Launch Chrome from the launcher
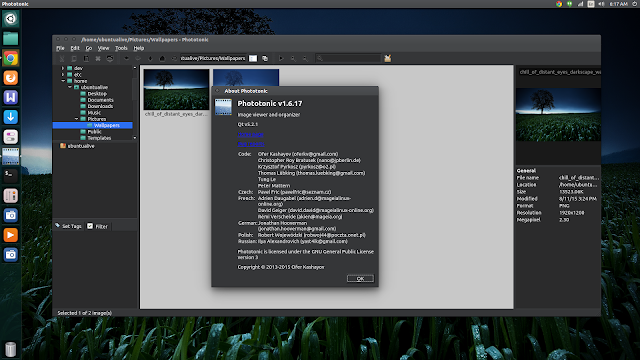The image size is (640, 360). 11,58
